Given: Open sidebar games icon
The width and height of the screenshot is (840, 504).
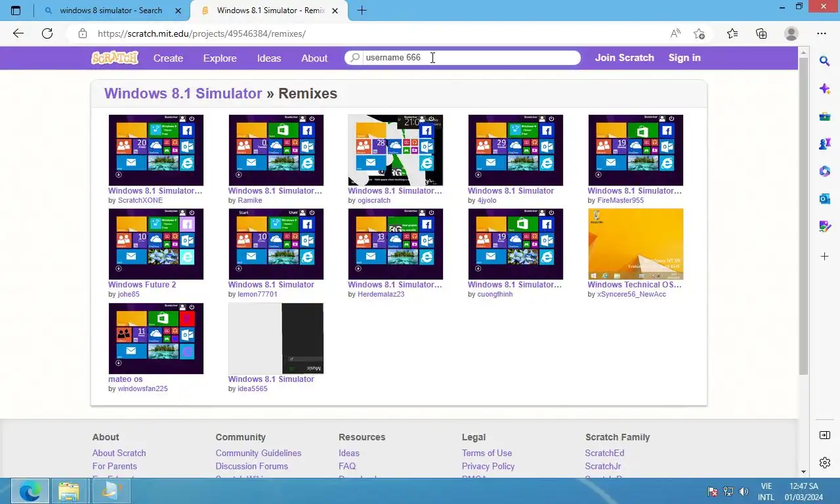Looking at the screenshot, I should 825,144.
